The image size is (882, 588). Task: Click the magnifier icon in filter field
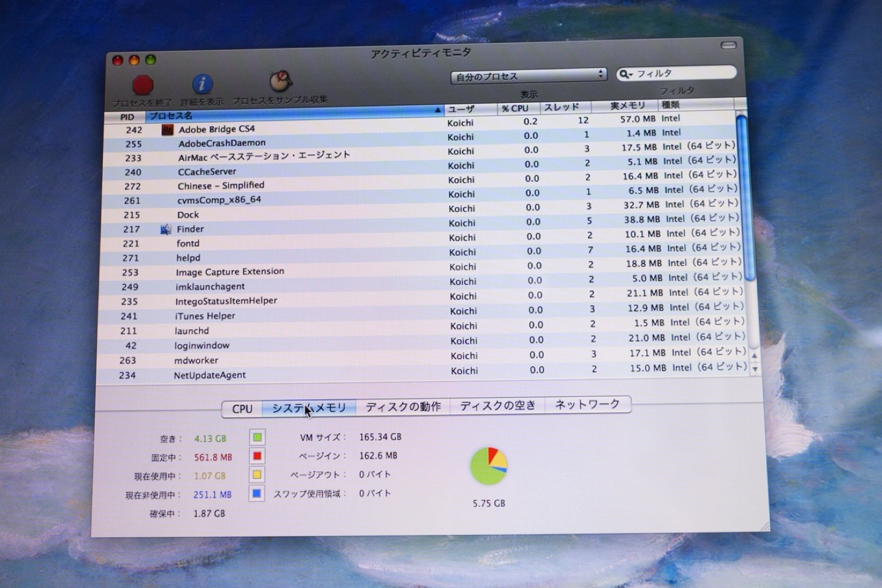click(x=625, y=74)
